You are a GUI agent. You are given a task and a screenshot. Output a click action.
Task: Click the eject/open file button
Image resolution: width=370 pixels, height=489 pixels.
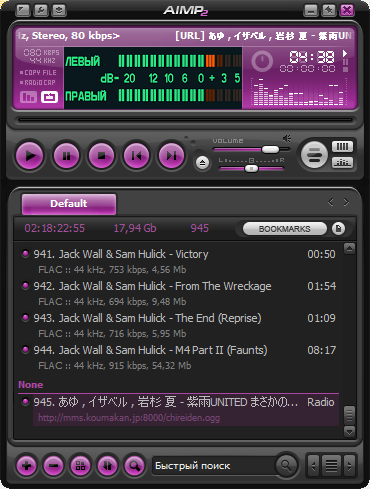tap(202, 163)
